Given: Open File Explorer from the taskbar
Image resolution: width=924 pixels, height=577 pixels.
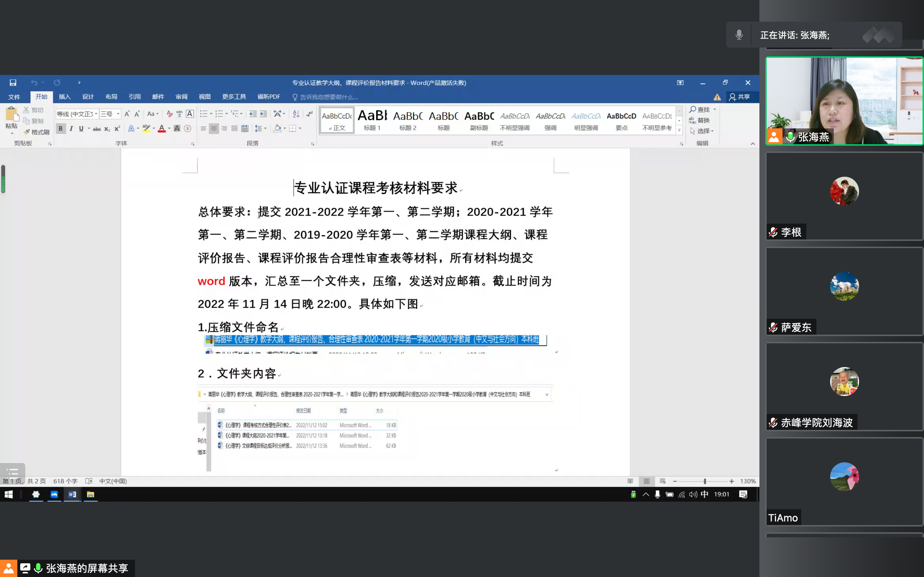Looking at the screenshot, I should coord(91,494).
